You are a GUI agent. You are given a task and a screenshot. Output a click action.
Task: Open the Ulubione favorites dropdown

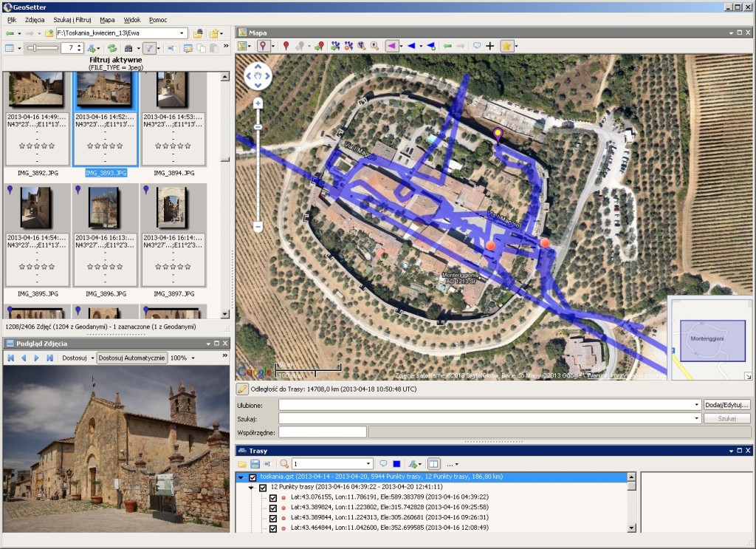698,405
